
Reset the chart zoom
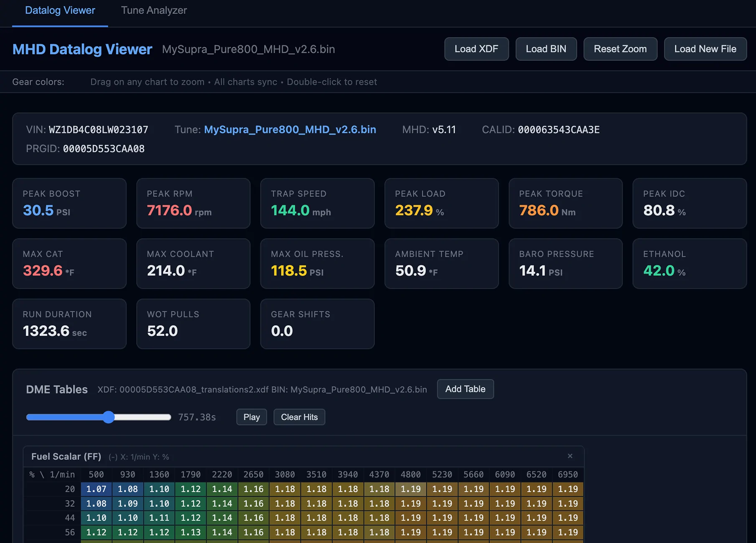pyautogui.click(x=620, y=49)
